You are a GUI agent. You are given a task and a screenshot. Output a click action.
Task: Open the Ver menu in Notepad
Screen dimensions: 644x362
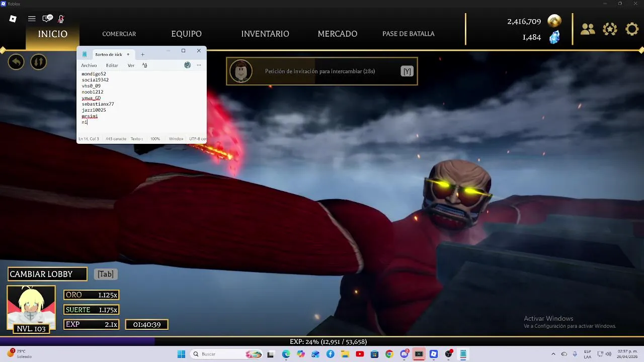pyautogui.click(x=131, y=65)
